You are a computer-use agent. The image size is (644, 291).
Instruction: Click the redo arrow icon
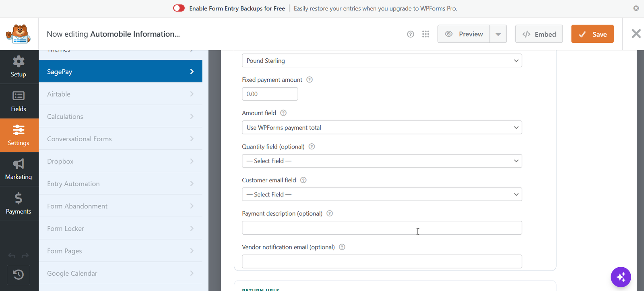(25, 256)
